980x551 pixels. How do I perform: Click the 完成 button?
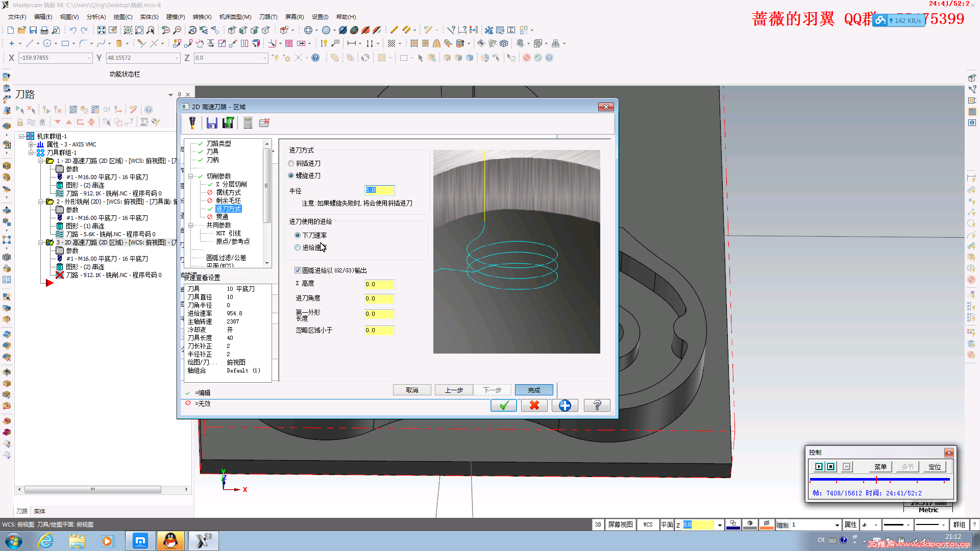pos(534,390)
